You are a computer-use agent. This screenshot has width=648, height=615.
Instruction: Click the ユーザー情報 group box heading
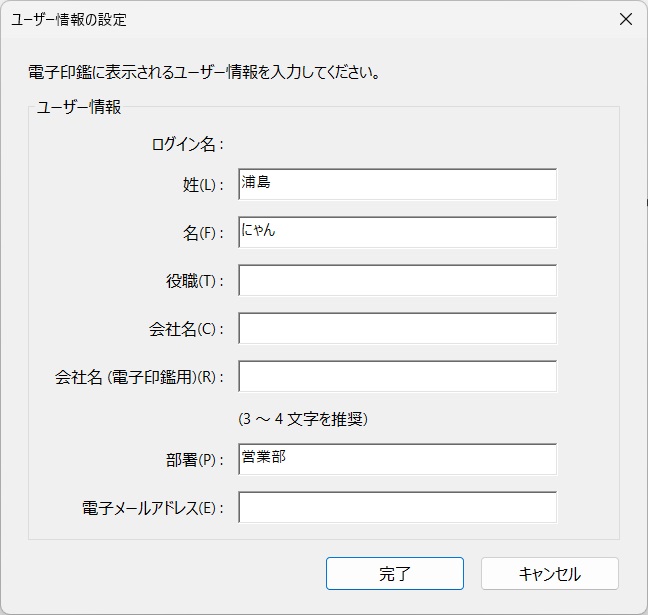click(x=78, y=107)
